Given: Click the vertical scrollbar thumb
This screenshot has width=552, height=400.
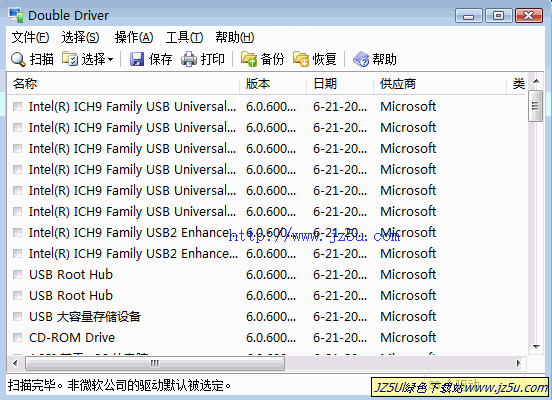Looking at the screenshot, I should tap(536, 106).
